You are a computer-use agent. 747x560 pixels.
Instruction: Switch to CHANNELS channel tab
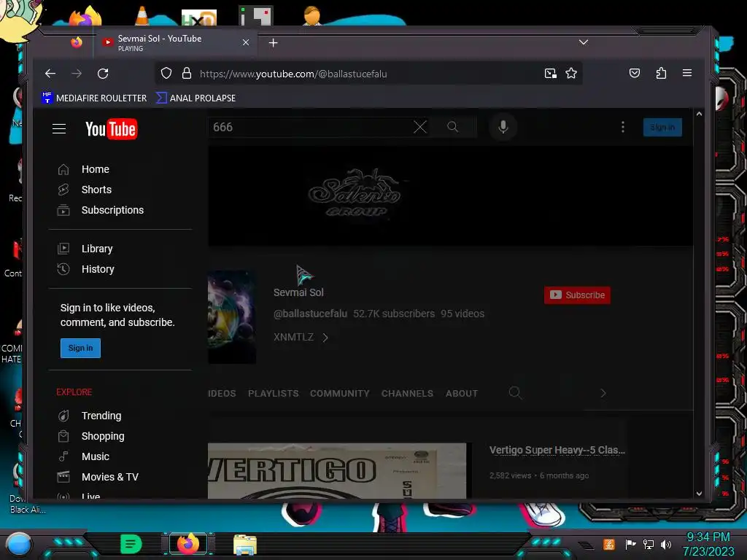pos(407,393)
